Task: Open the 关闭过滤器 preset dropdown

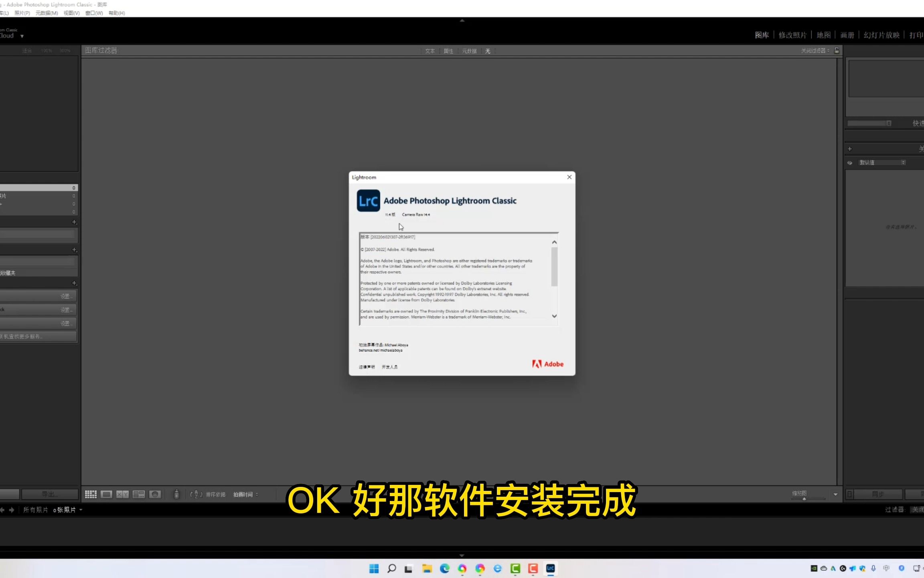Action: (x=815, y=51)
